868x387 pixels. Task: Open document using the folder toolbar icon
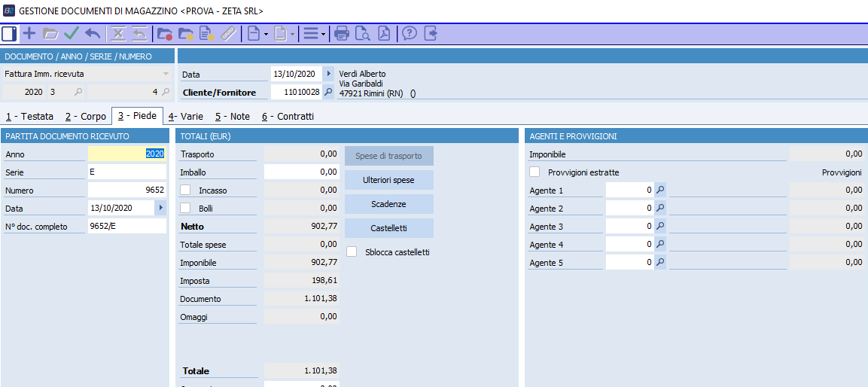[50, 33]
